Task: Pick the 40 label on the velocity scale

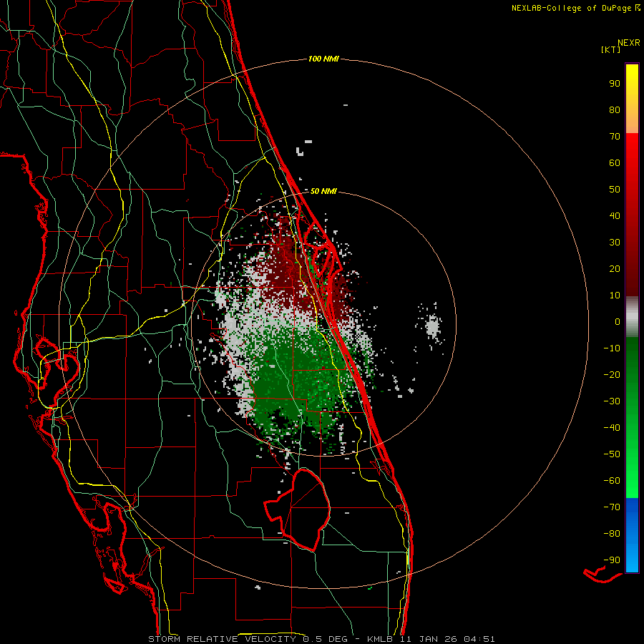Action: coord(615,215)
